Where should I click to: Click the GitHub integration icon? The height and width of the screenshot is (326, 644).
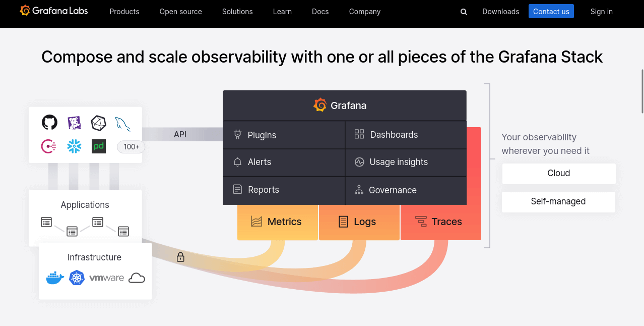coord(49,122)
